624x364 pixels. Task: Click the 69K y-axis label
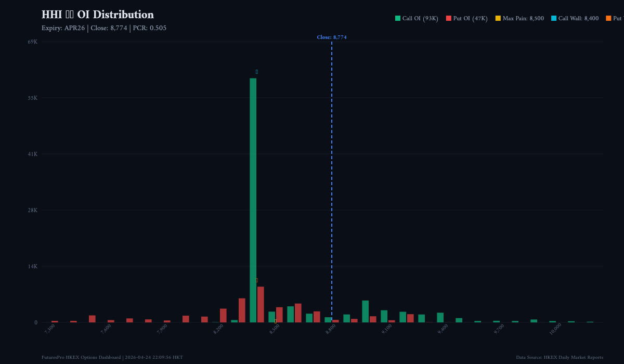32,42
